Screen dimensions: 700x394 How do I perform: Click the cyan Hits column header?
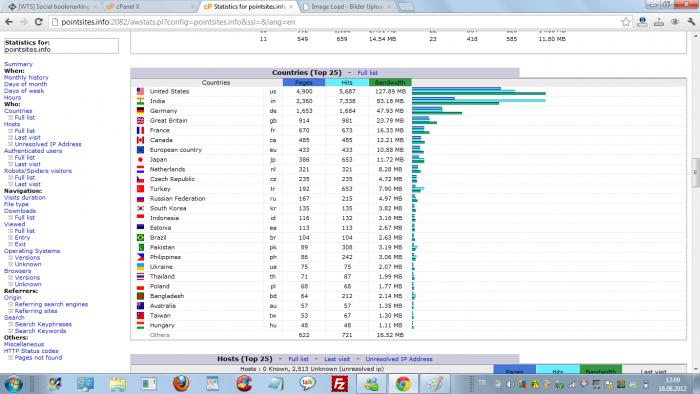[x=347, y=83]
